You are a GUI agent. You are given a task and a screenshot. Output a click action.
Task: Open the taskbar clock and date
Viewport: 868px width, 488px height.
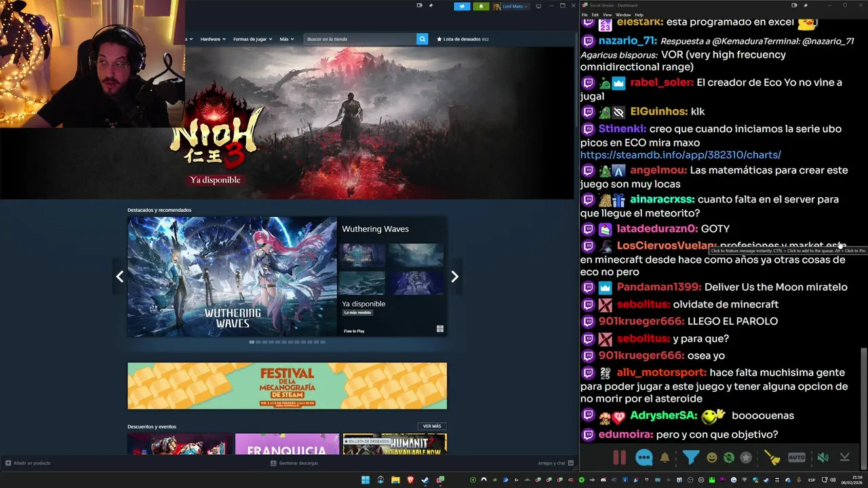click(850, 480)
